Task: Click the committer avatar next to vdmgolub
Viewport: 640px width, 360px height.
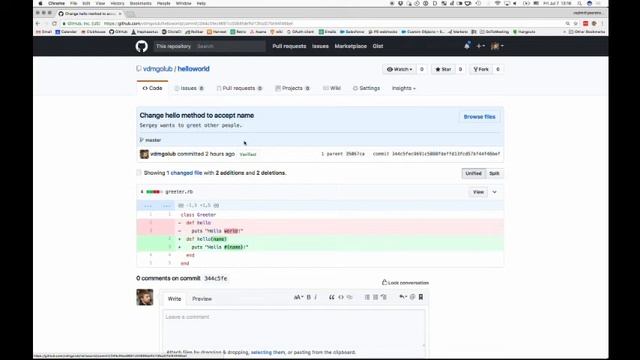Action: coord(144,154)
